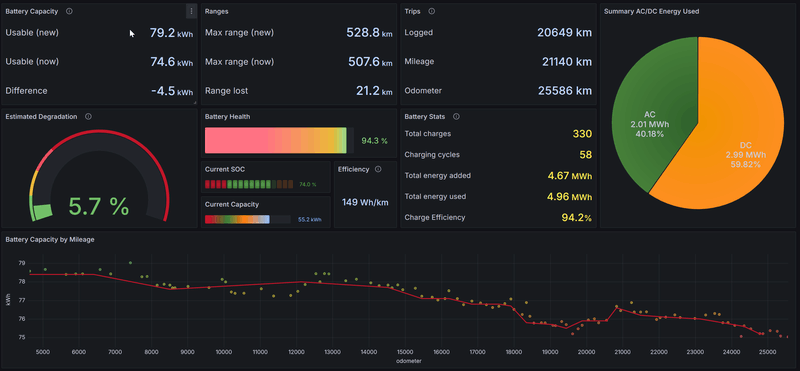The height and width of the screenshot is (371, 800).
Task: Click info icon beside Efficiency title
Action: 378,169
